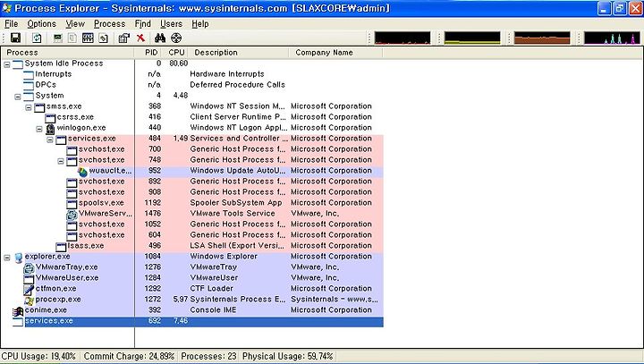Collapse the System Idle Process tree node
Image resolution: width=644 pixels, height=364 pixels.
click(x=7, y=64)
